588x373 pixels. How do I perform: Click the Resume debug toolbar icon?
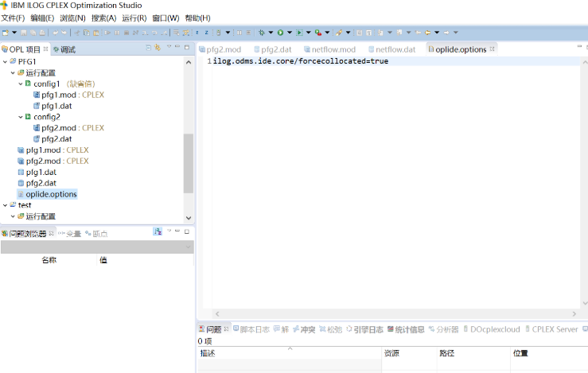(x=107, y=33)
